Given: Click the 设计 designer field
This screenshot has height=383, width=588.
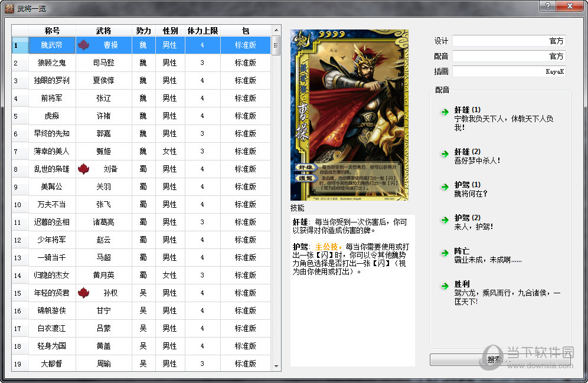Looking at the screenshot, I should coord(509,41).
